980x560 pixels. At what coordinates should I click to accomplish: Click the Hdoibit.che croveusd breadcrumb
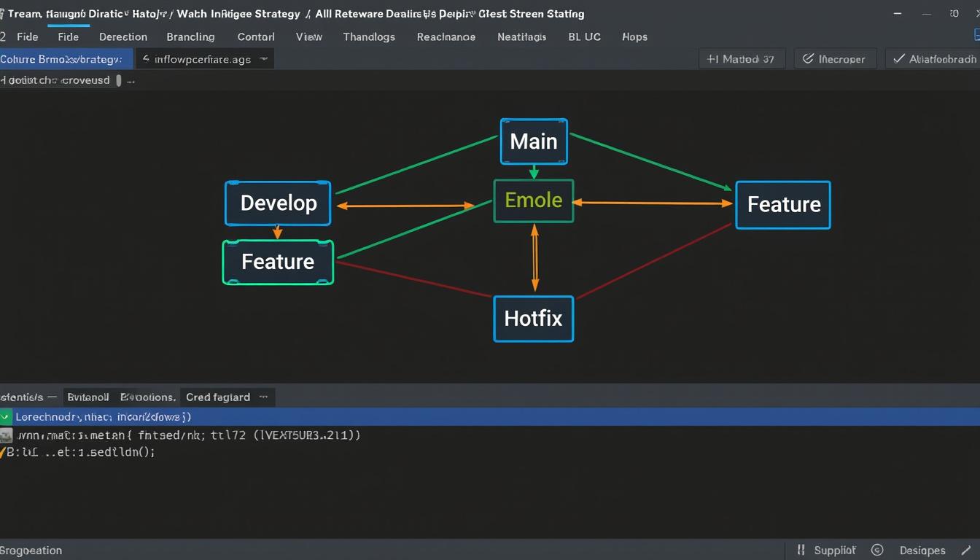pos(56,80)
